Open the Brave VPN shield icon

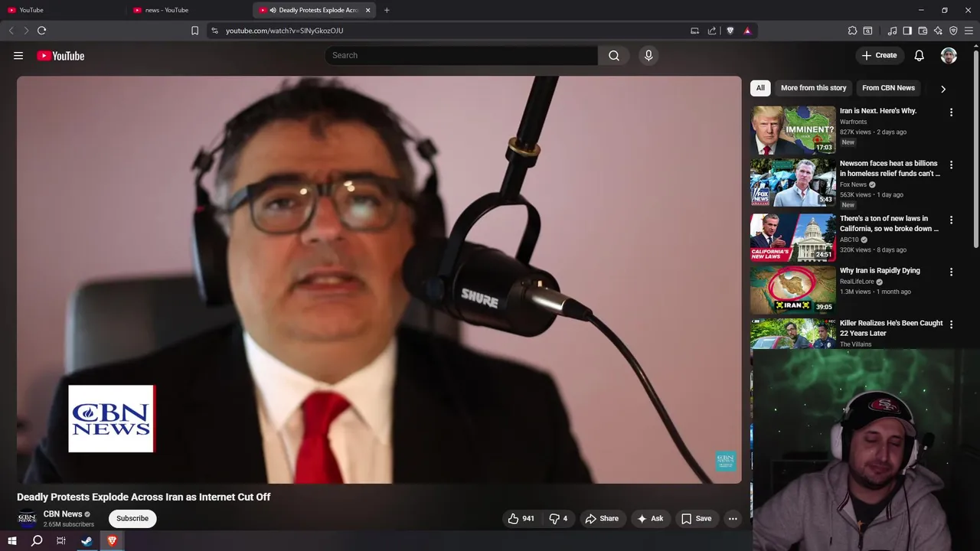pyautogui.click(x=953, y=31)
